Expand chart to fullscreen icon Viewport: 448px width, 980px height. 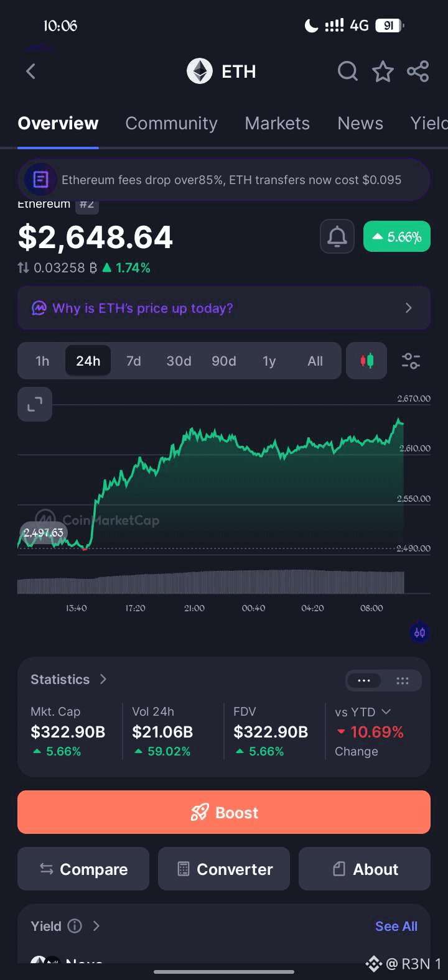pyautogui.click(x=35, y=404)
